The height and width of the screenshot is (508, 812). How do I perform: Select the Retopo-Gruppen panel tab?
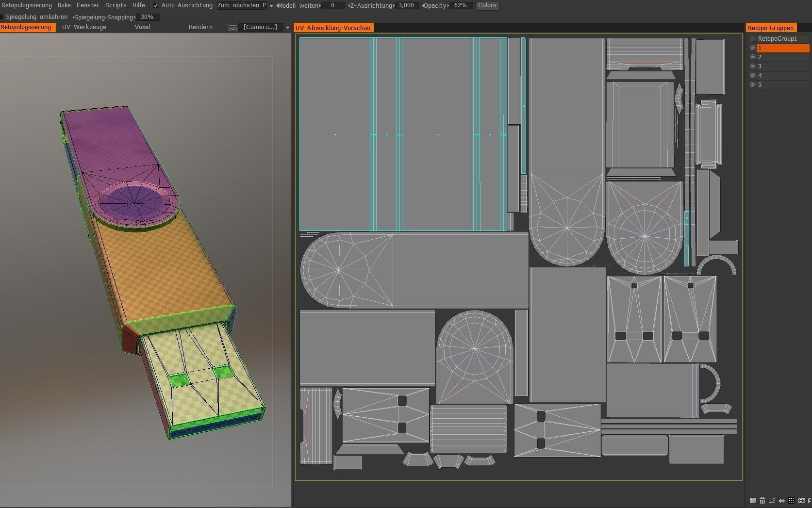click(770, 28)
